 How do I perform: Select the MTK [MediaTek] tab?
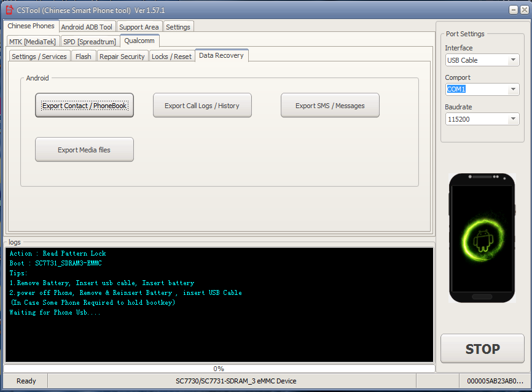33,42
